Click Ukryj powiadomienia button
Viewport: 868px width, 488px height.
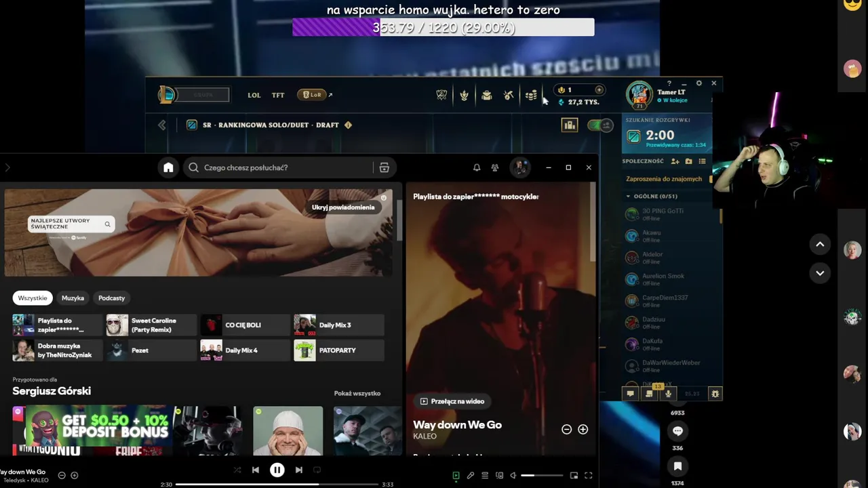click(342, 207)
